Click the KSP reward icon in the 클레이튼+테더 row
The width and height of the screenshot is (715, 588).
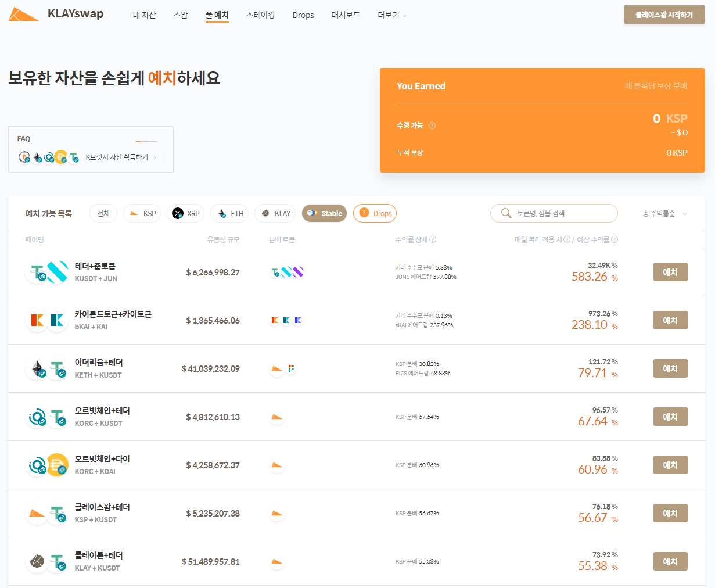277,561
